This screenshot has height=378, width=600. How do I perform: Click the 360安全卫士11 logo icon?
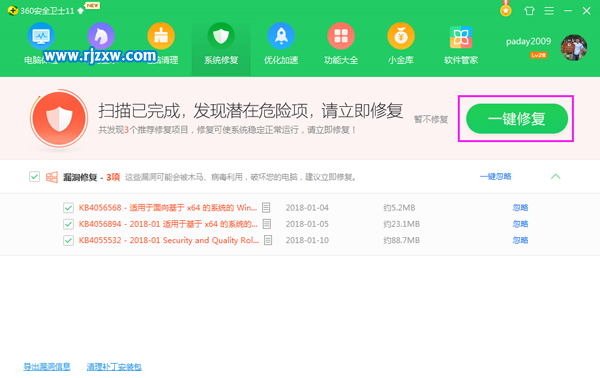13,10
